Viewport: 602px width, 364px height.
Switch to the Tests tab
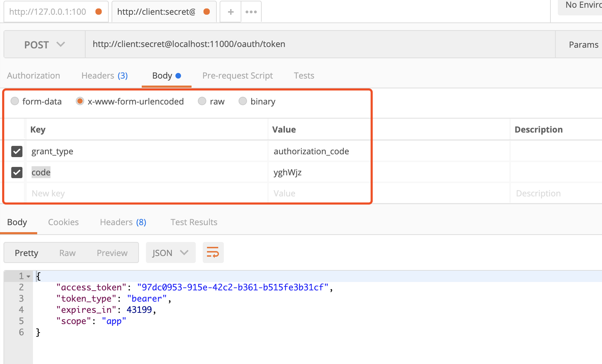[304, 76]
